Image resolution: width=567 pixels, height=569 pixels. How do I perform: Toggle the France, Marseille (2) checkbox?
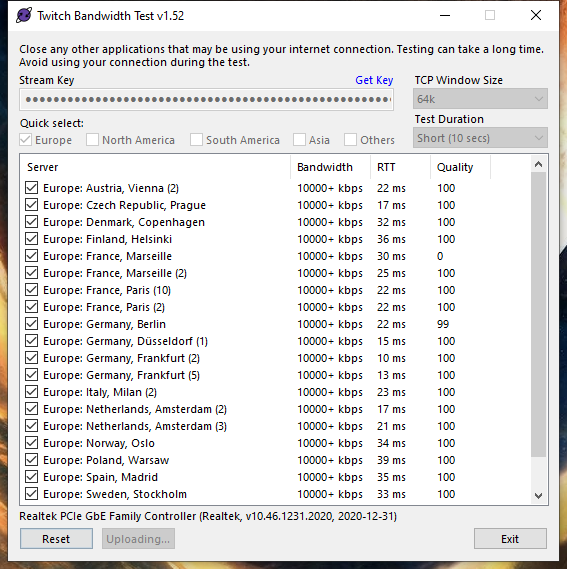[x=32, y=273]
